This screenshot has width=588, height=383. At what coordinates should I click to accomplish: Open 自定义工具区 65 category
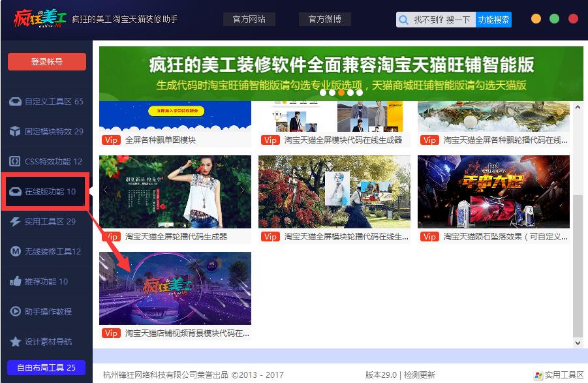pos(46,102)
